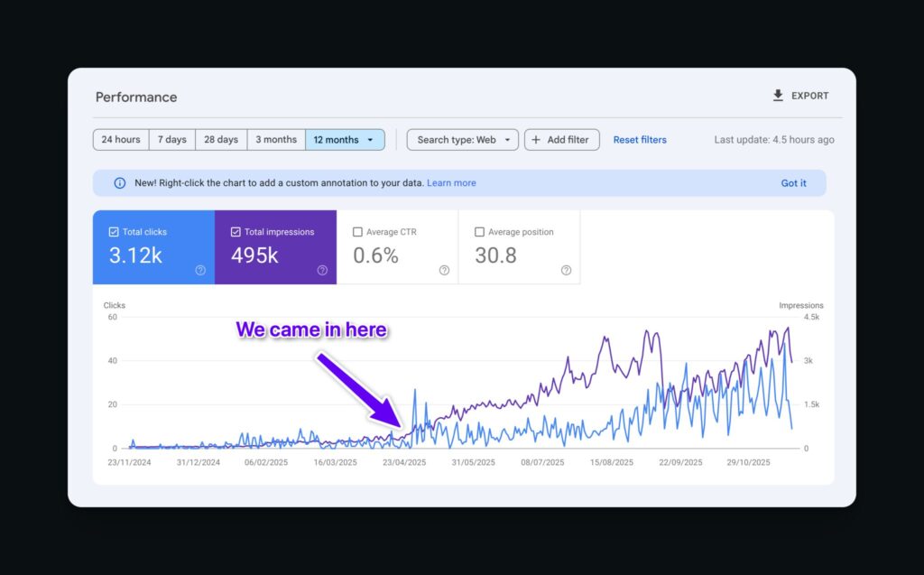
Task: Select the 28 days date range
Action: coord(221,140)
